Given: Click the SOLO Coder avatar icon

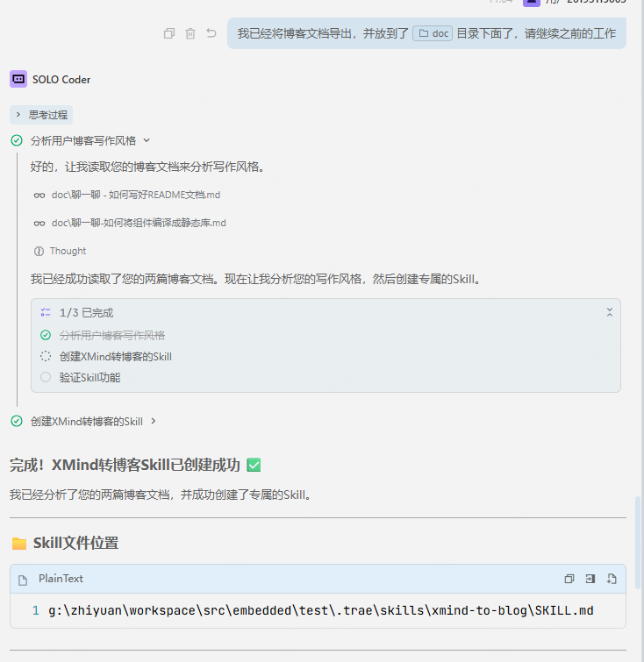Looking at the screenshot, I should click(x=18, y=79).
